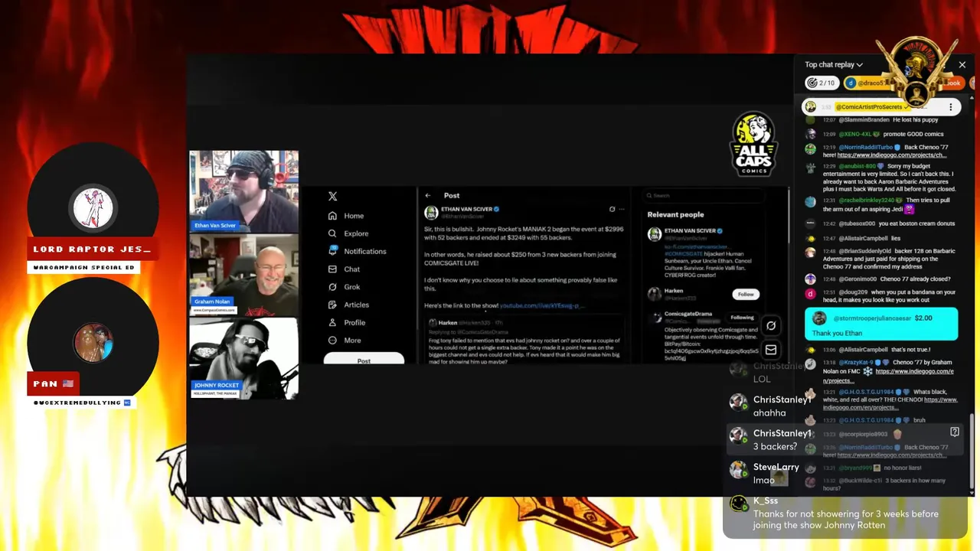Open Chat in X sidebar
Screen dimensions: 980x551
click(x=344, y=269)
